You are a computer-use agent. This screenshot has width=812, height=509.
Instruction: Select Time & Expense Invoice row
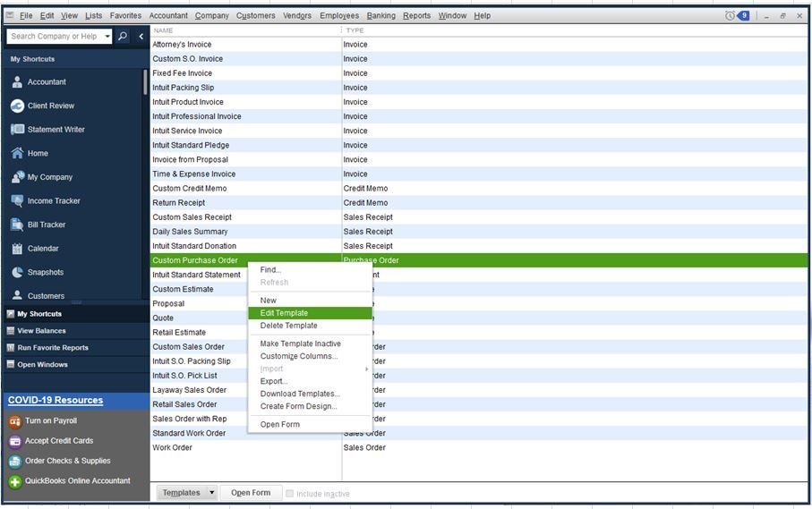(x=479, y=174)
